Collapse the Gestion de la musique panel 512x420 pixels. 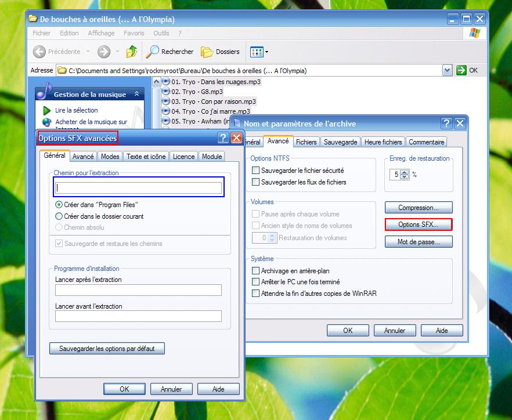[x=137, y=94]
